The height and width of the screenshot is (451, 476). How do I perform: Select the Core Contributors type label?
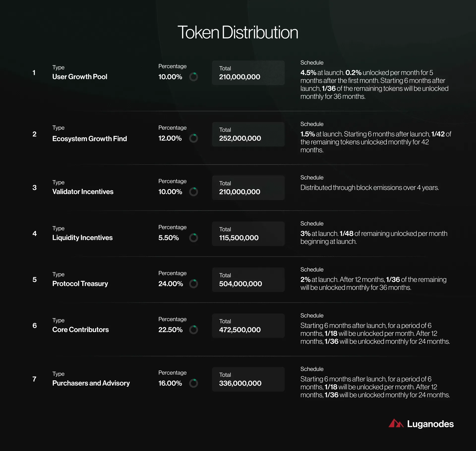pyautogui.click(x=81, y=330)
